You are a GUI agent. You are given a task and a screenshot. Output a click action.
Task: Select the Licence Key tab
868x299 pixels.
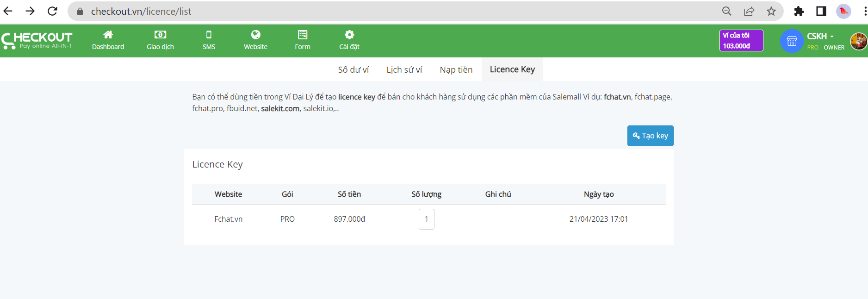click(x=512, y=69)
